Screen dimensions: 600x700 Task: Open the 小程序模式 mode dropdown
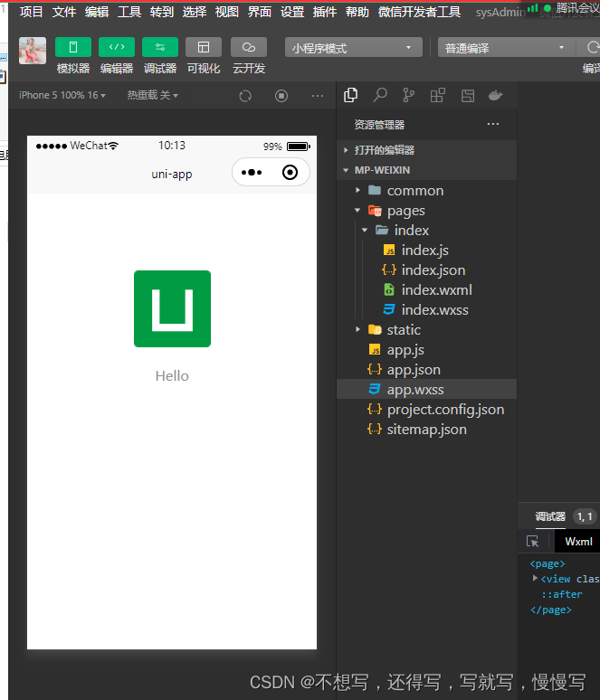click(353, 47)
